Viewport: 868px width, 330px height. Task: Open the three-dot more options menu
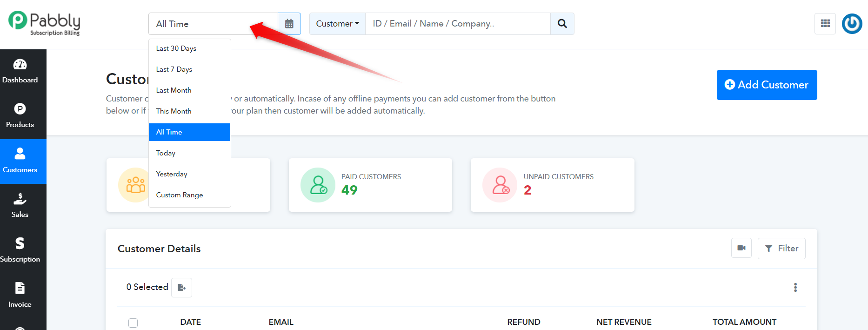pos(795,287)
